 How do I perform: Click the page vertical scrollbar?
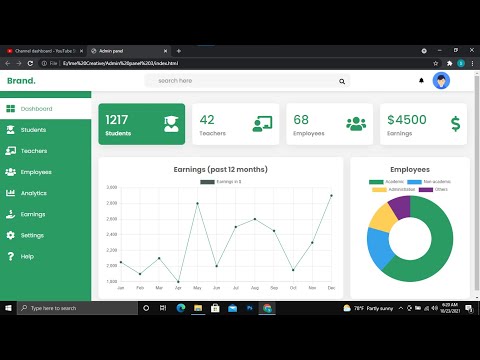(477, 183)
